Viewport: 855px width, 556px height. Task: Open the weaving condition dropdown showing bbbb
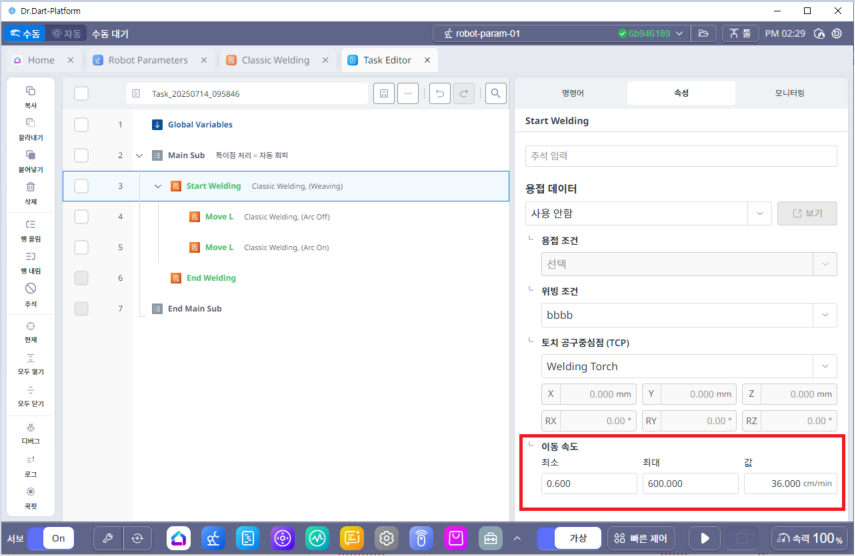[x=683, y=315]
